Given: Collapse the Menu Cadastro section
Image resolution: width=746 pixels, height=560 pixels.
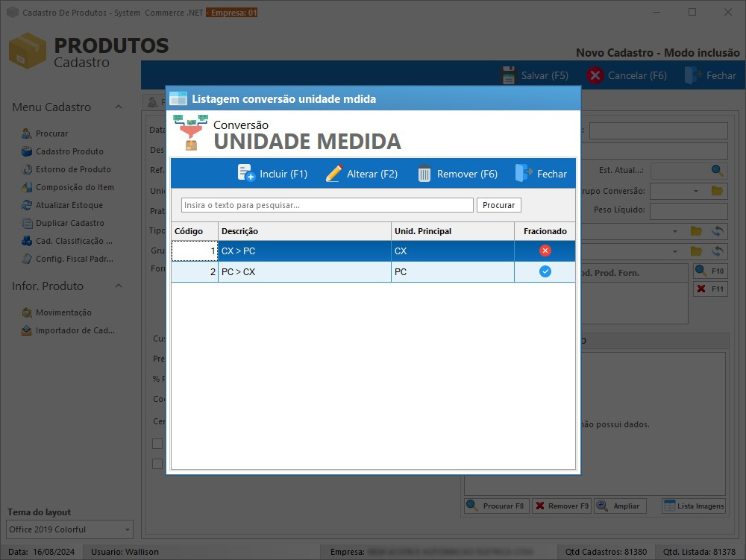Looking at the screenshot, I should (x=118, y=107).
